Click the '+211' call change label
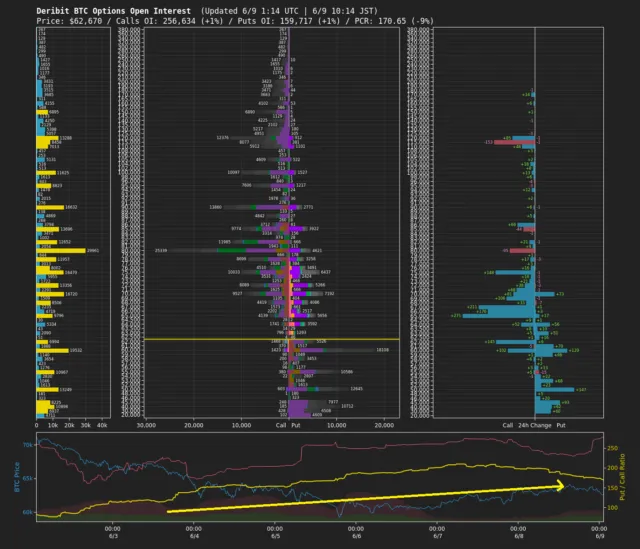Screen dimensions: 640x549 pos(472,307)
